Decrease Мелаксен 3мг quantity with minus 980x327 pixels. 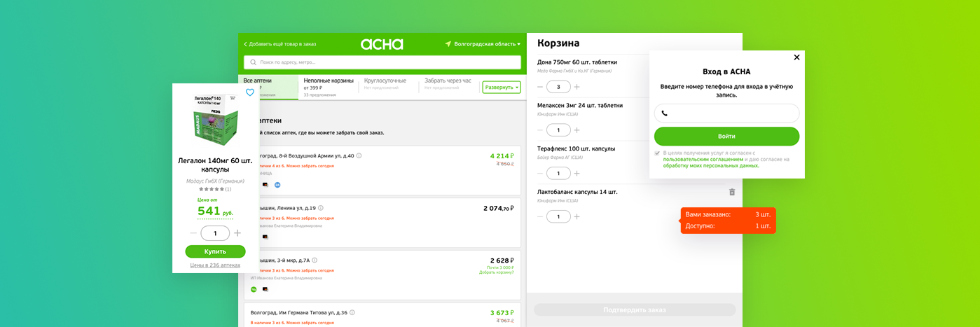coord(540,130)
